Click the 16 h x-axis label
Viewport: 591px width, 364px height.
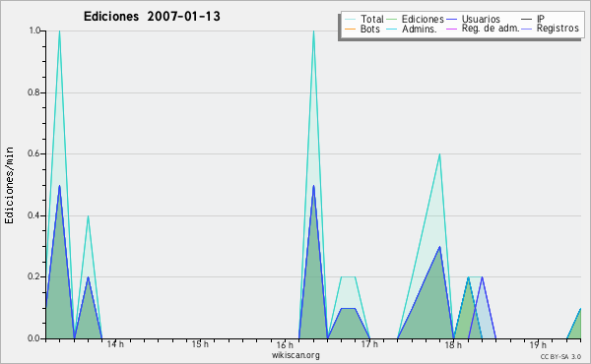pyautogui.click(x=285, y=344)
